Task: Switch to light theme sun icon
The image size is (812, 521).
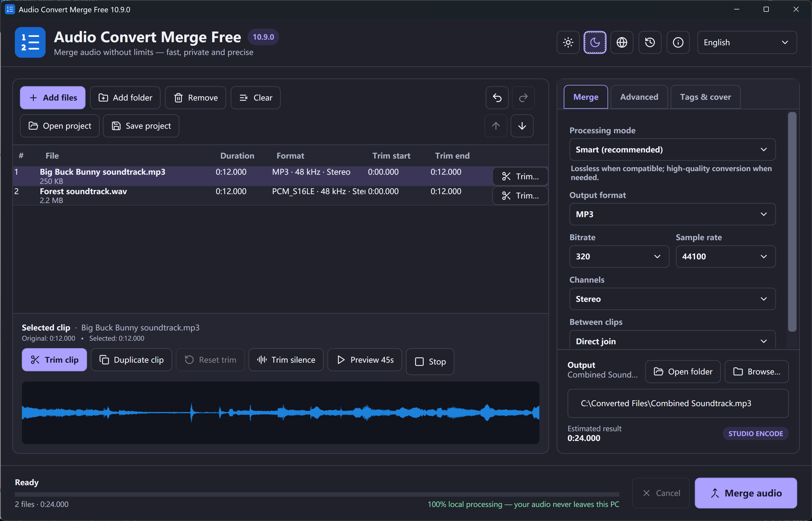Action: tap(568, 42)
